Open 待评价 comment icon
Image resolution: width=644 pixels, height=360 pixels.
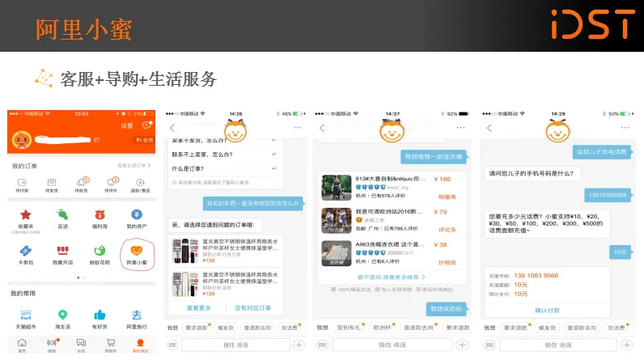(111, 182)
